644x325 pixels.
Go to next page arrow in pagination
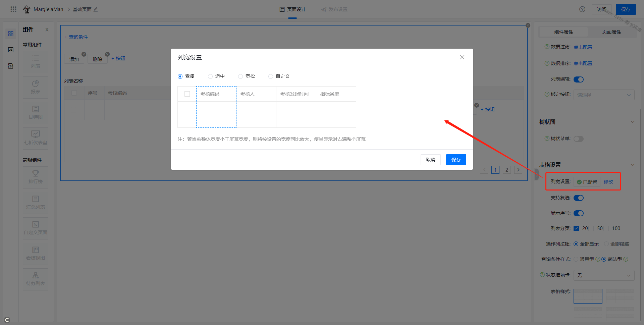[x=518, y=170]
